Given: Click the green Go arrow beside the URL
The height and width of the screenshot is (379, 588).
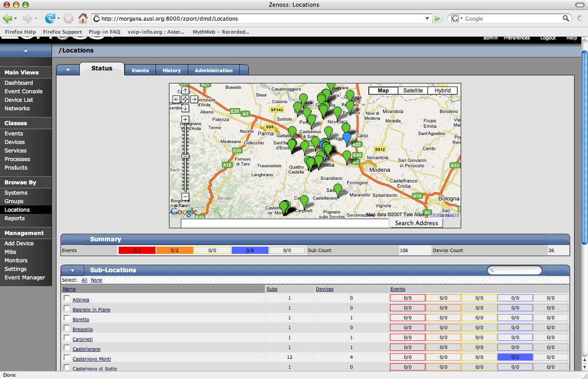Looking at the screenshot, I should pos(438,18).
